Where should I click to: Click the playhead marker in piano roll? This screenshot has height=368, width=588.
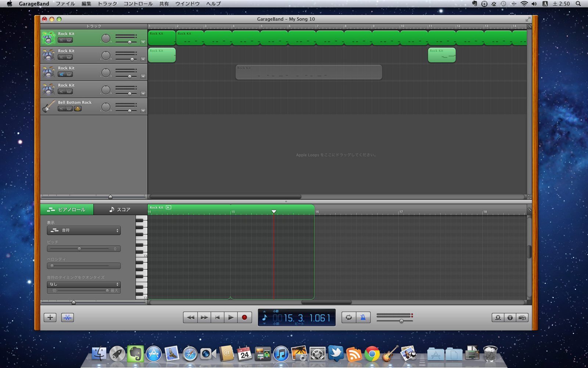(274, 211)
